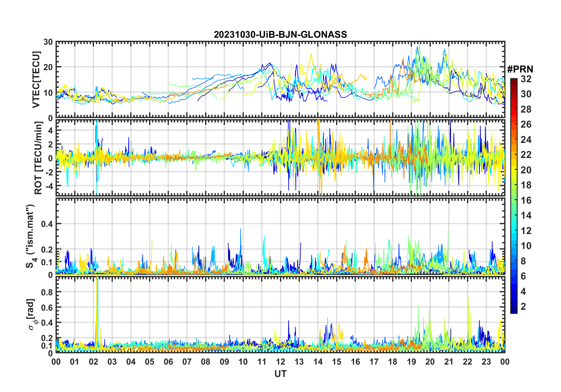This screenshot has width=561, height=392.
Task: Select tick label 2 on the #PRN colorbar
Action: tap(523, 307)
